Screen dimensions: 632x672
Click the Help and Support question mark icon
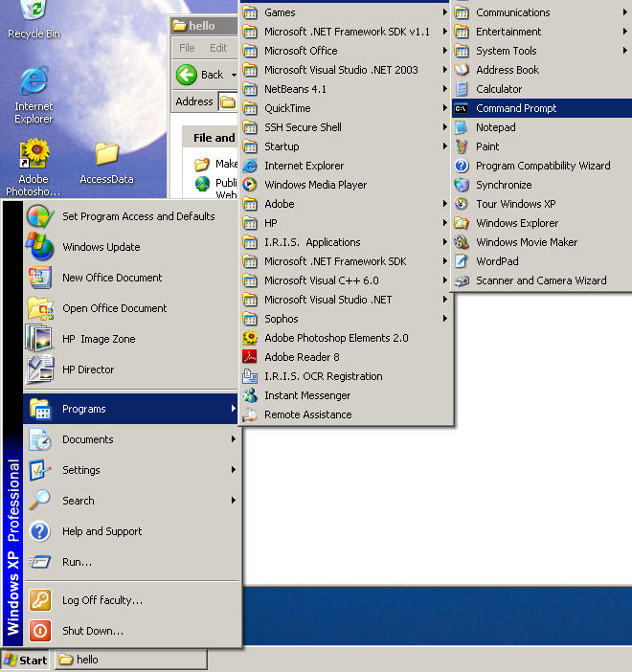(40, 531)
